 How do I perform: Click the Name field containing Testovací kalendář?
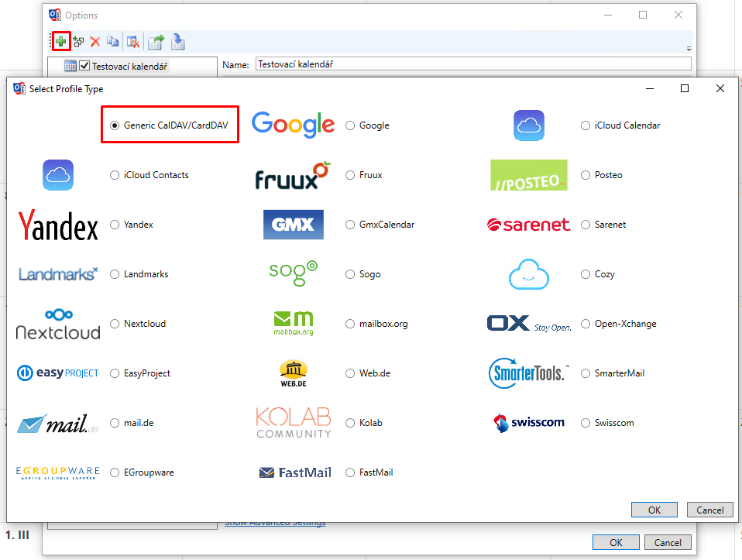tap(474, 64)
